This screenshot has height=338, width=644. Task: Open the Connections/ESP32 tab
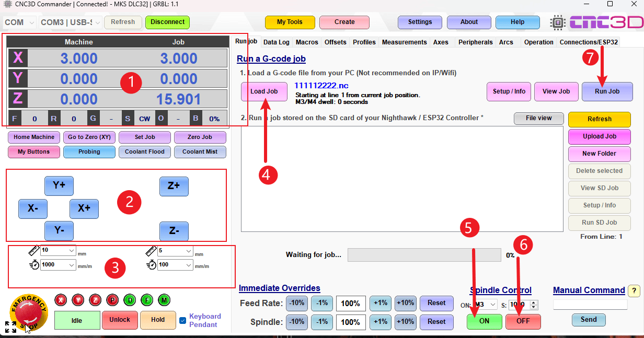tap(588, 42)
